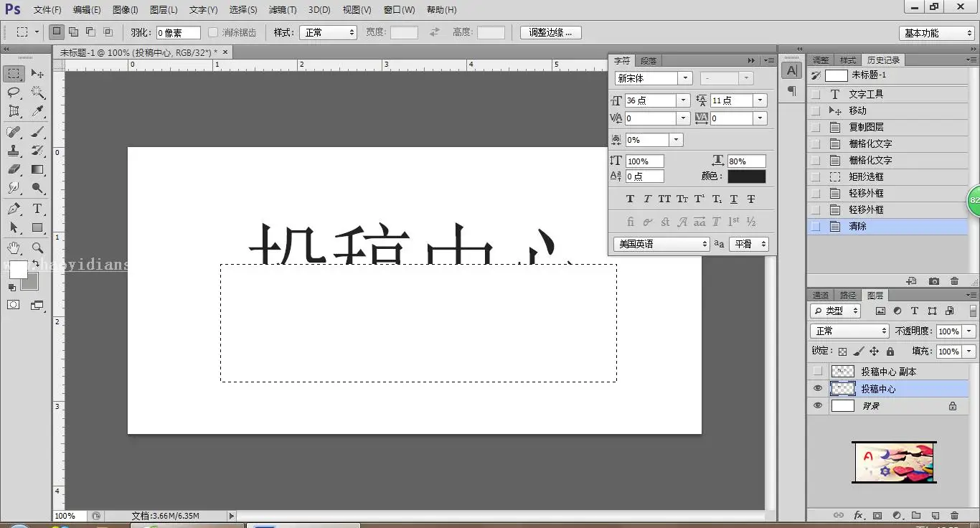This screenshot has width=980, height=528.
Task: Open the 文件(F) menu
Action: click(47, 10)
